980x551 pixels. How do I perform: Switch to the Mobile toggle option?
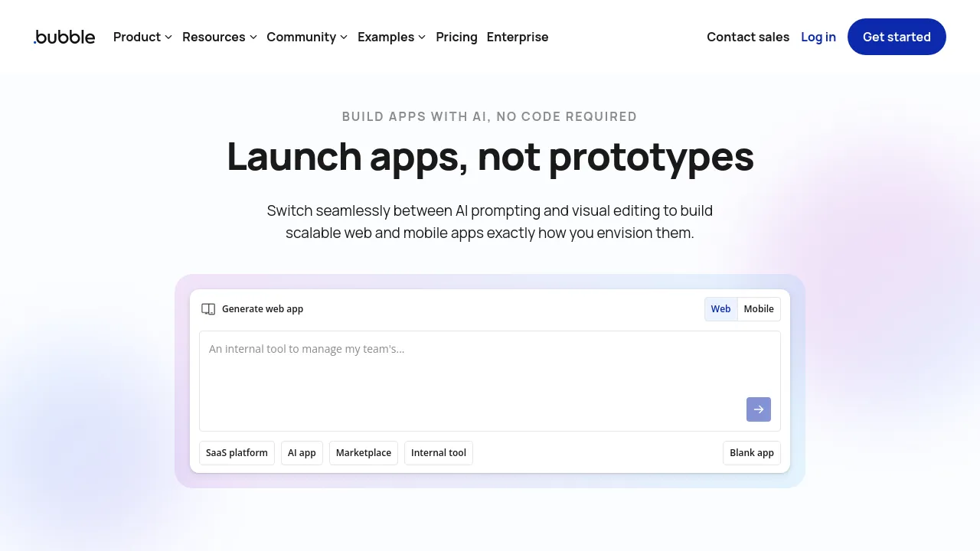tap(759, 309)
